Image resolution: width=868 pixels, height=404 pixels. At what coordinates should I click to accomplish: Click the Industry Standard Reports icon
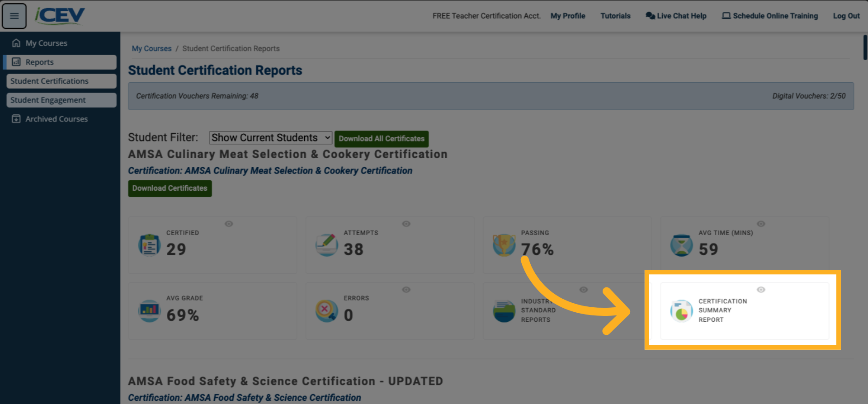pyautogui.click(x=504, y=311)
